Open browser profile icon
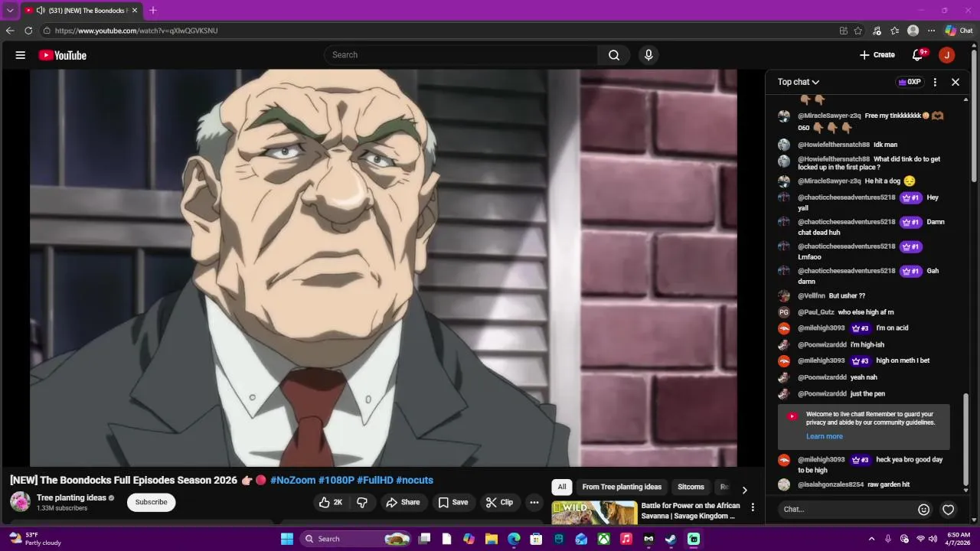 pos(913,31)
